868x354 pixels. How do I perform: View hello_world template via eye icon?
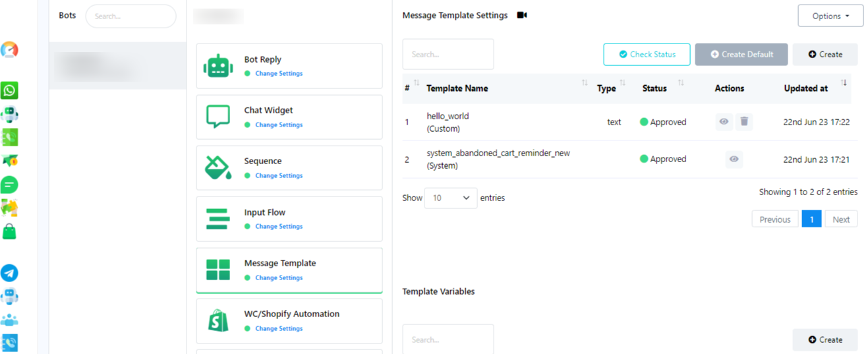coord(724,121)
